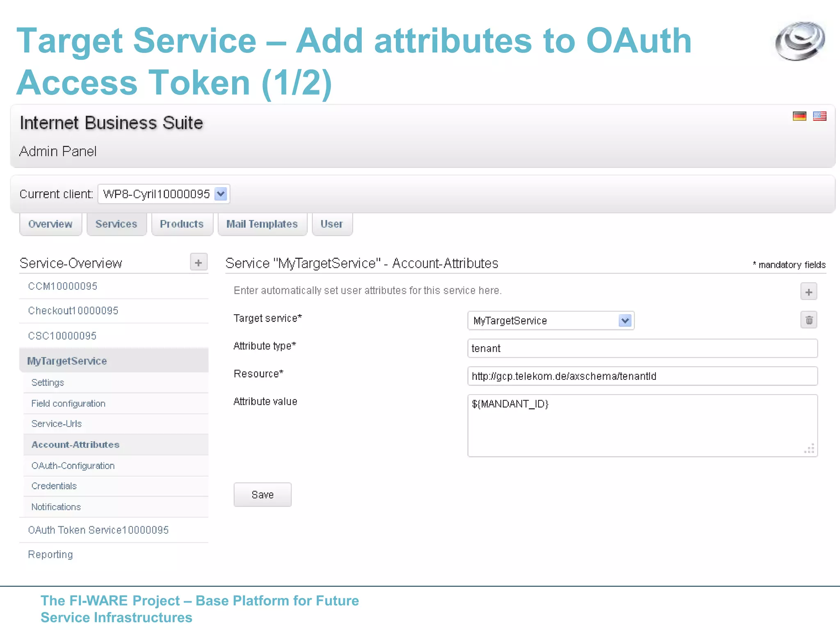The width and height of the screenshot is (840, 630).
Task: Open the Reporting entry
Action: coord(114,555)
